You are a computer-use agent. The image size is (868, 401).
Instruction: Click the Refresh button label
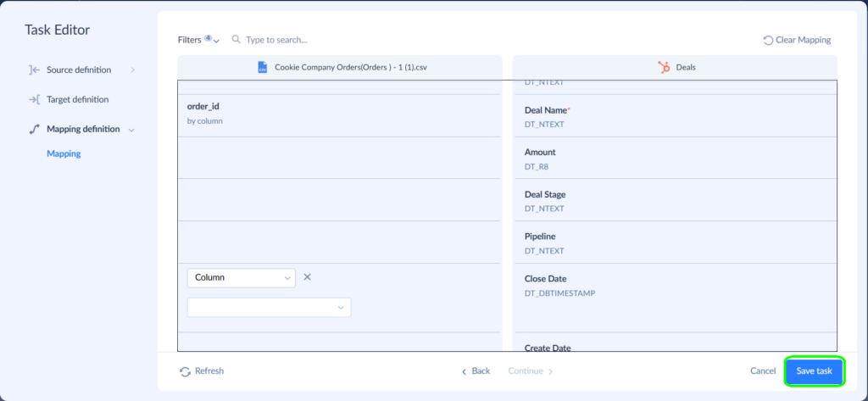pyautogui.click(x=209, y=371)
